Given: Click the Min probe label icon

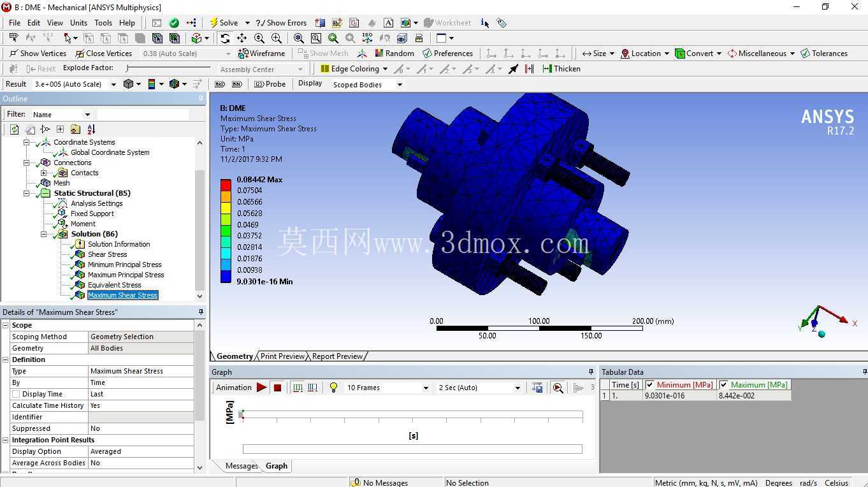Looking at the screenshot, I should pos(238,84).
